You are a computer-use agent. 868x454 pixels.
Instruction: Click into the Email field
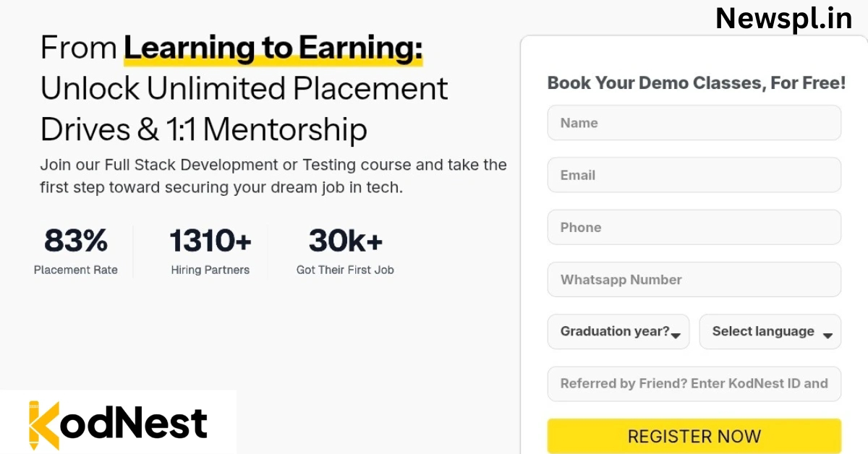(694, 175)
